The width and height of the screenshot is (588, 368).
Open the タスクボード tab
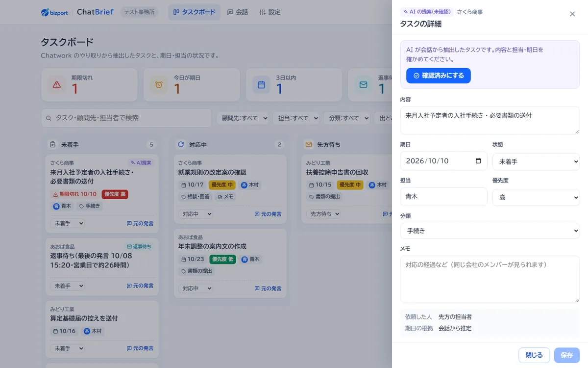click(194, 12)
